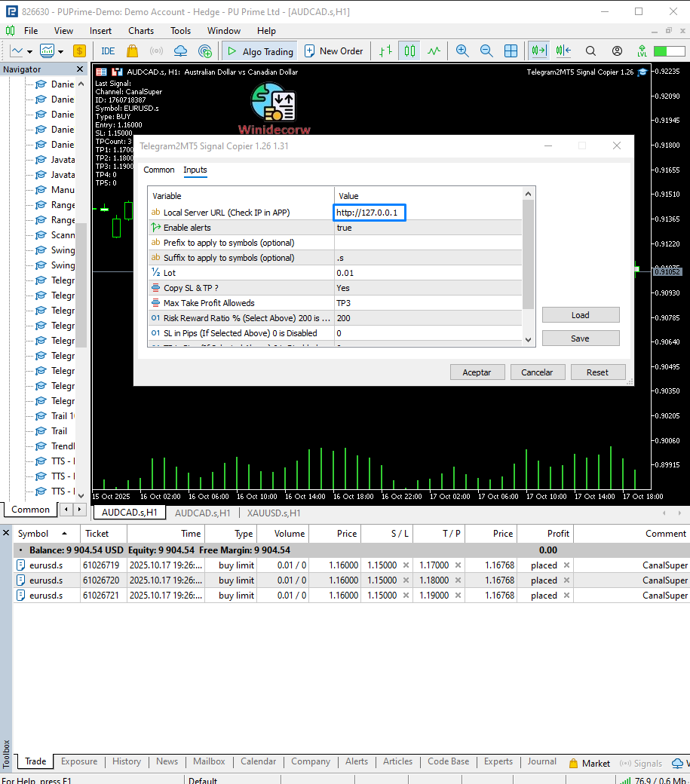Toggle chart shift from right border

tap(563, 51)
